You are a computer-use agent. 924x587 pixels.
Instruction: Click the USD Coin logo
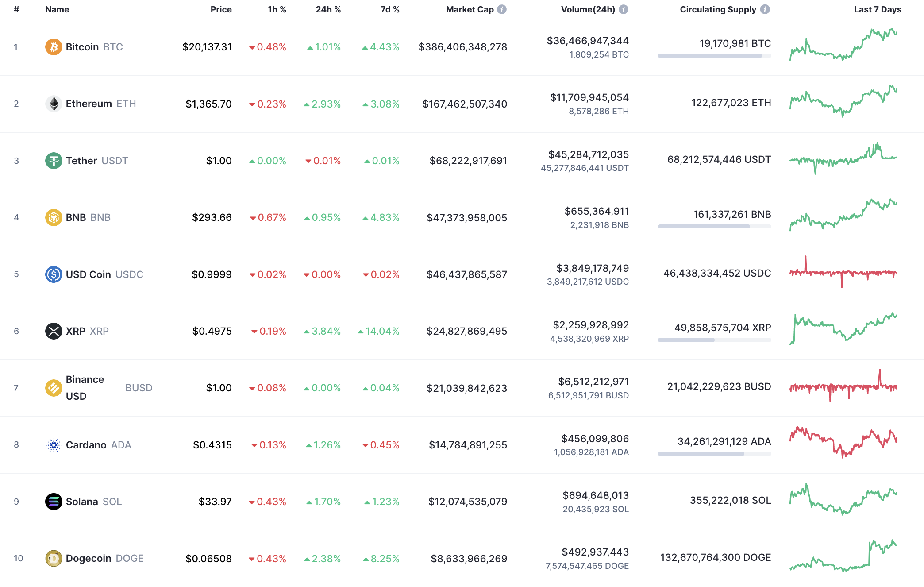[x=54, y=274]
